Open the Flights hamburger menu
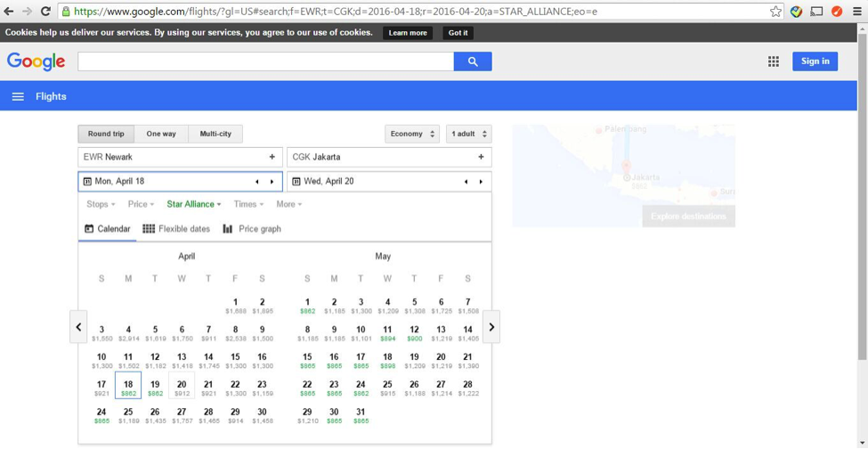868x449 pixels. point(18,96)
